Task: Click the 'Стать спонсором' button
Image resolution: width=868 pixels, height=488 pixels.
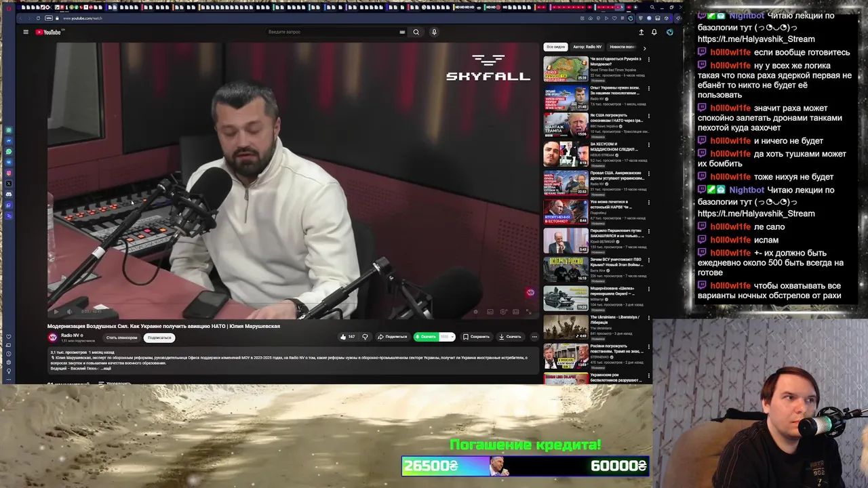Action: click(121, 338)
